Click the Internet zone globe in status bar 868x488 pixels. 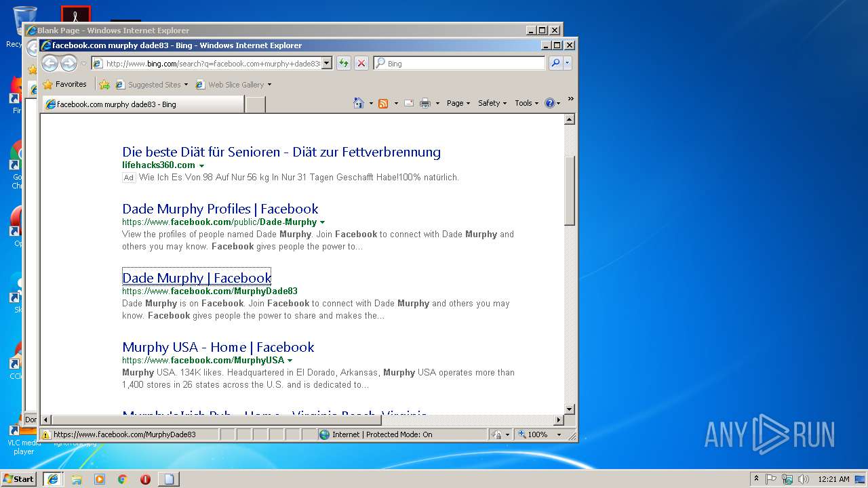[324, 434]
